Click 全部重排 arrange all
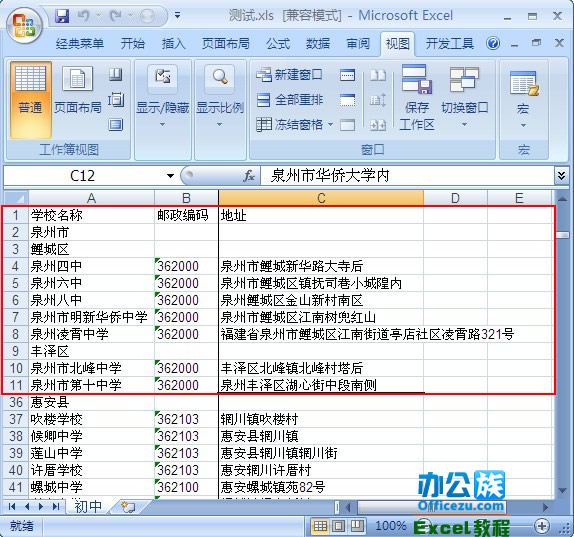The width and height of the screenshot is (574, 537). coord(289,100)
